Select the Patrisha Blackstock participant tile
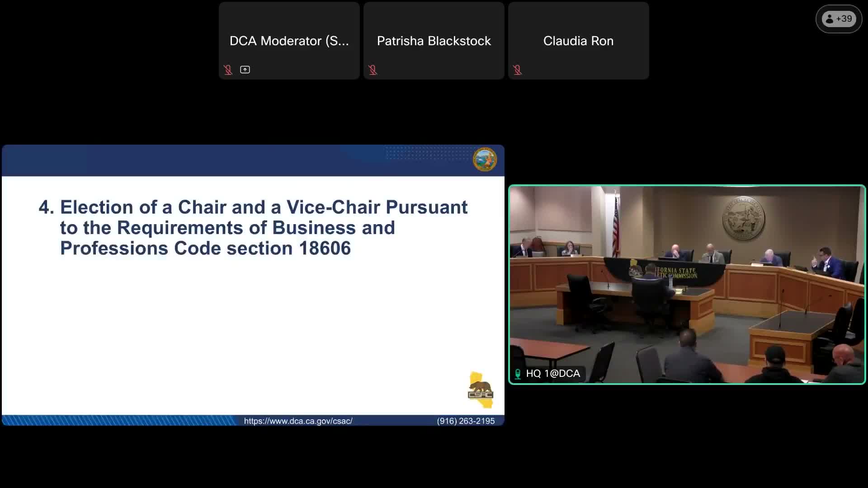 (x=434, y=41)
